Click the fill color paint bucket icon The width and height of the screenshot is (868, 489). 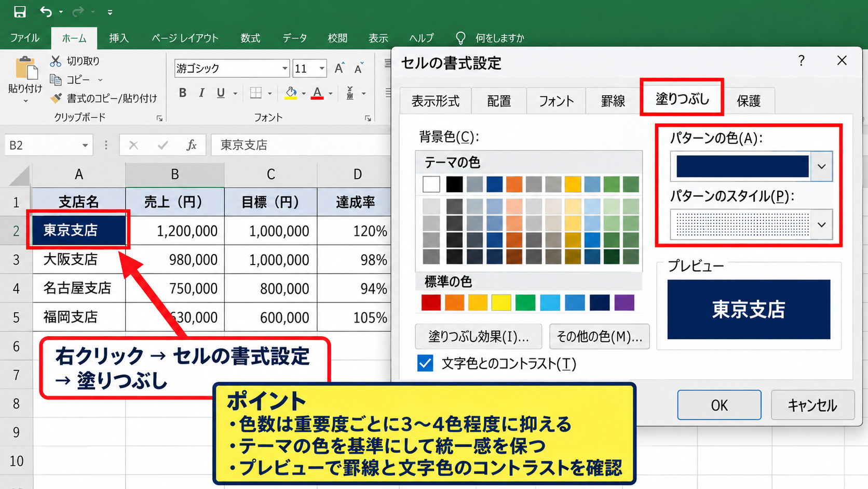coord(291,93)
